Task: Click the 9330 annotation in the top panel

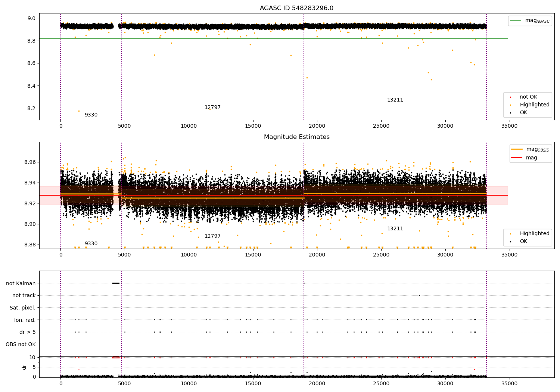Action: [91, 115]
